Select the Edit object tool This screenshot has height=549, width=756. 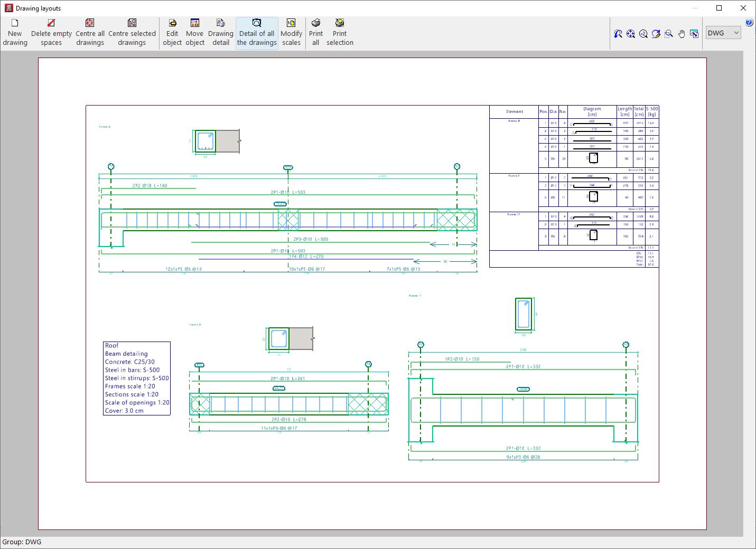pos(172,33)
